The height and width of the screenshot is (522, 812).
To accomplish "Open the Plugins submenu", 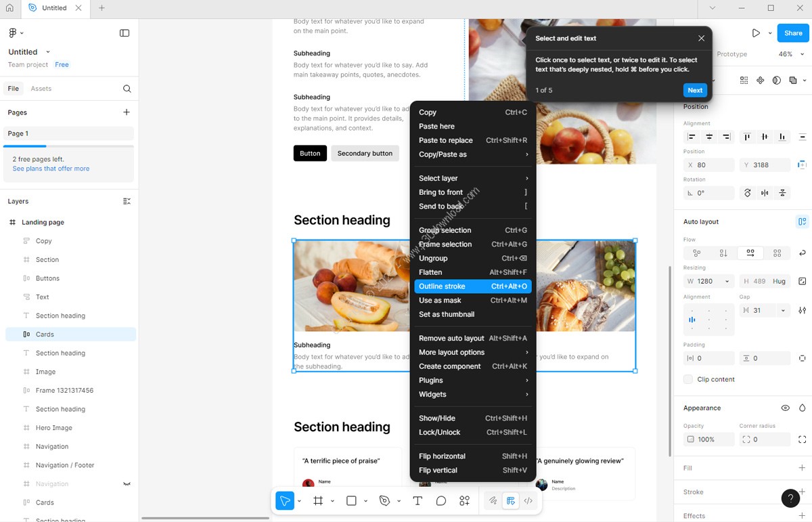I will [x=473, y=380].
